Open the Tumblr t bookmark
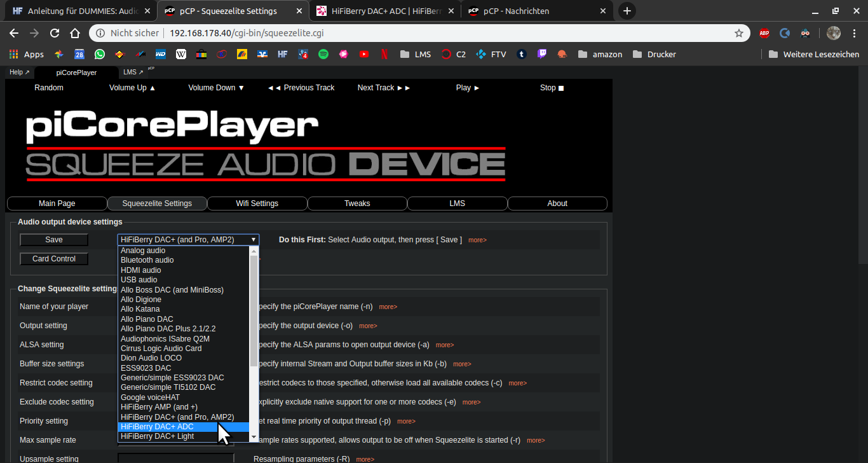868x463 pixels. pyautogui.click(x=521, y=54)
